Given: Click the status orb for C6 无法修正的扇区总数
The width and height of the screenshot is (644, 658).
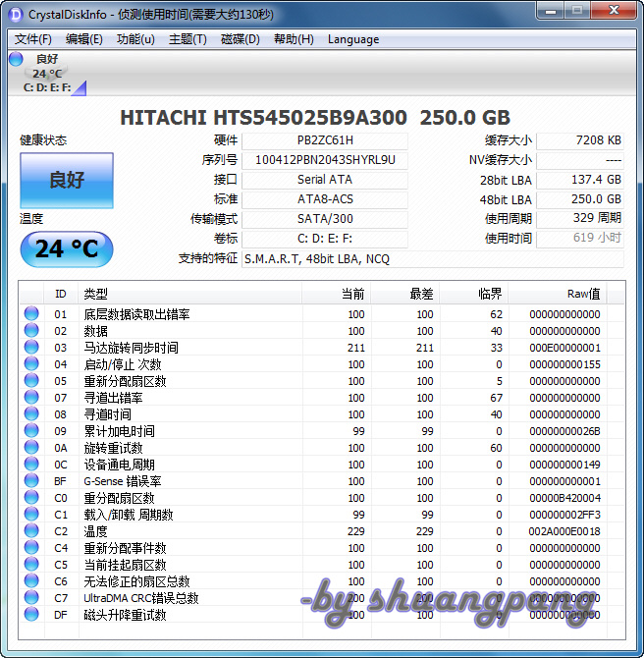Looking at the screenshot, I should click(31, 580).
